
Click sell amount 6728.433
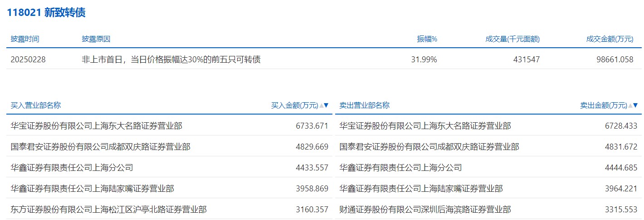point(621,126)
